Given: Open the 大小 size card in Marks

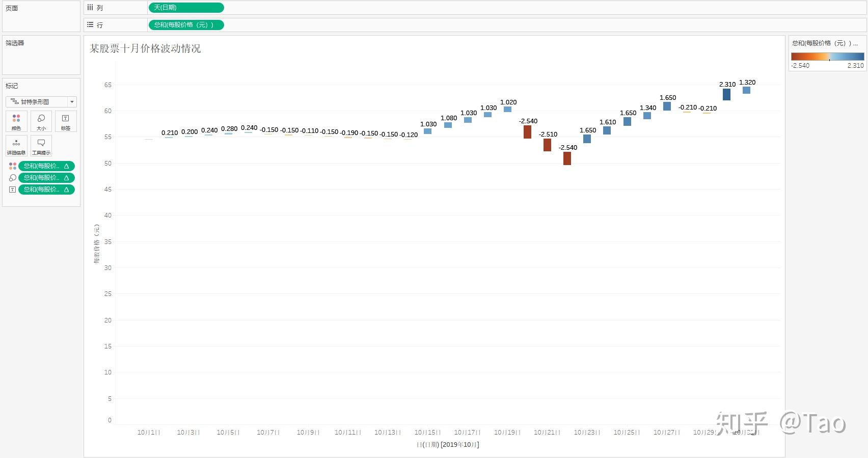Looking at the screenshot, I should (x=41, y=121).
